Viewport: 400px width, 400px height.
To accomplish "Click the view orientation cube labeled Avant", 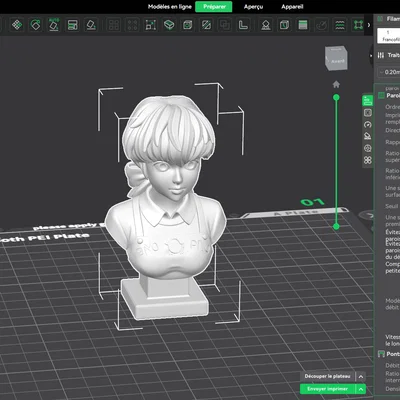I will tap(336, 58).
